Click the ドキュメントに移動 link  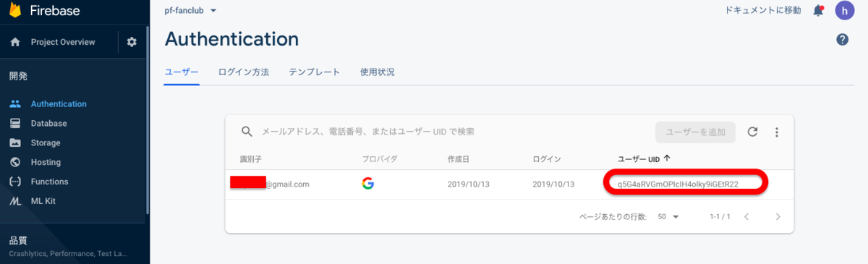[x=762, y=10]
